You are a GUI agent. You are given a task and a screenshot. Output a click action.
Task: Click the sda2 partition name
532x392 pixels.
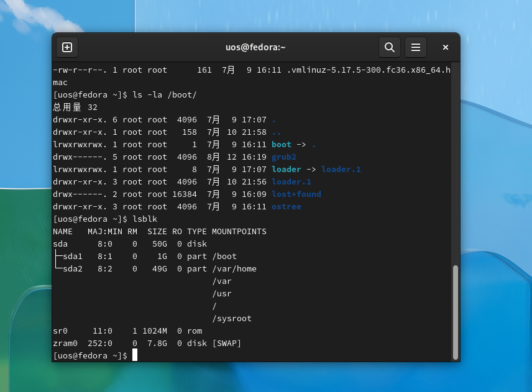pos(73,269)
